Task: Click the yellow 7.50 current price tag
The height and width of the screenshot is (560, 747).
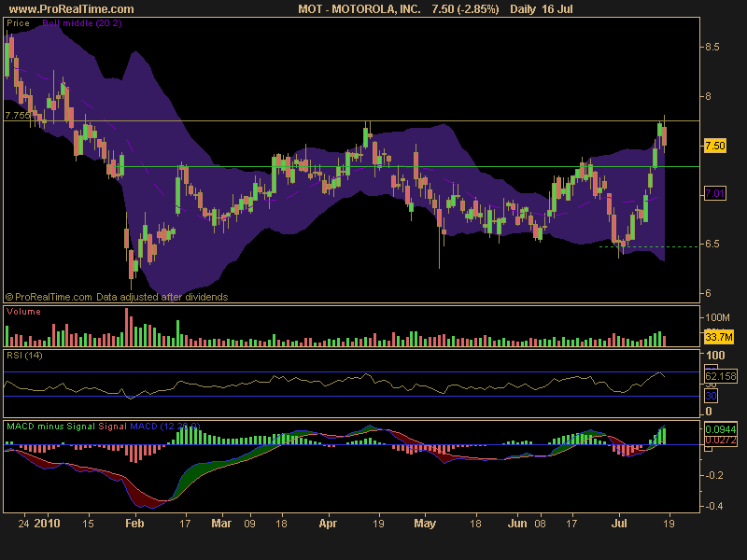Action: click(715, 146)
